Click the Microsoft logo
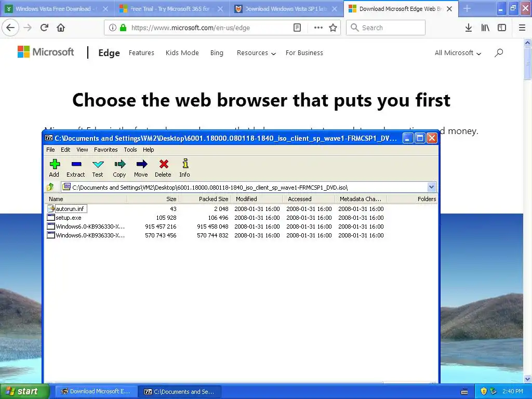This screenshot has width=532, height=399. (x=46, y=52)
